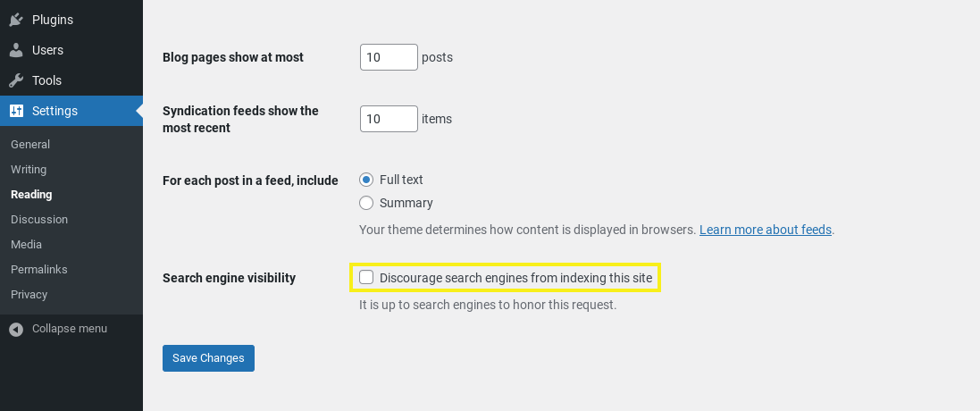Follow the Learn more about feeds link
This screenshot has width=980, height=411.
pyautogui.click(x=766, y=230)
